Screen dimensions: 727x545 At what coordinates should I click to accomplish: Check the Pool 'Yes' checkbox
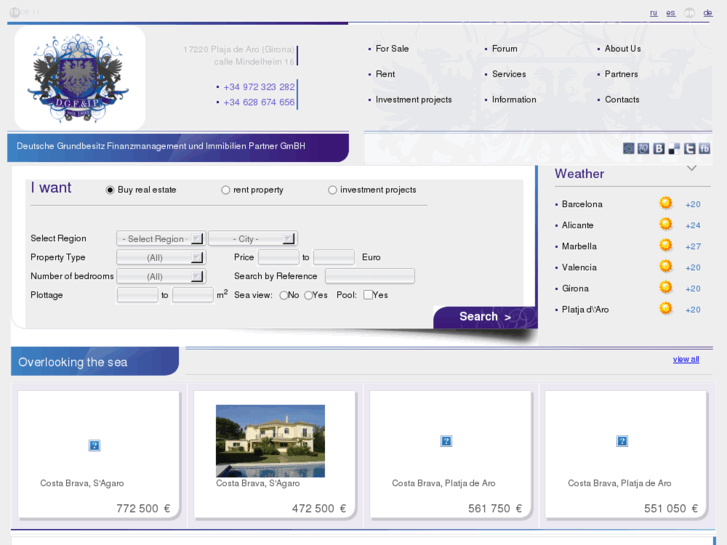[368, 295]
